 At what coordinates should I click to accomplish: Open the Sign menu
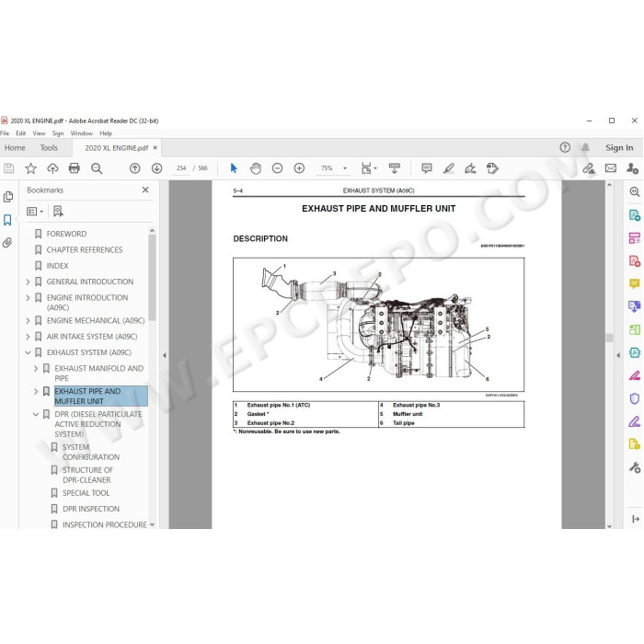58,133
